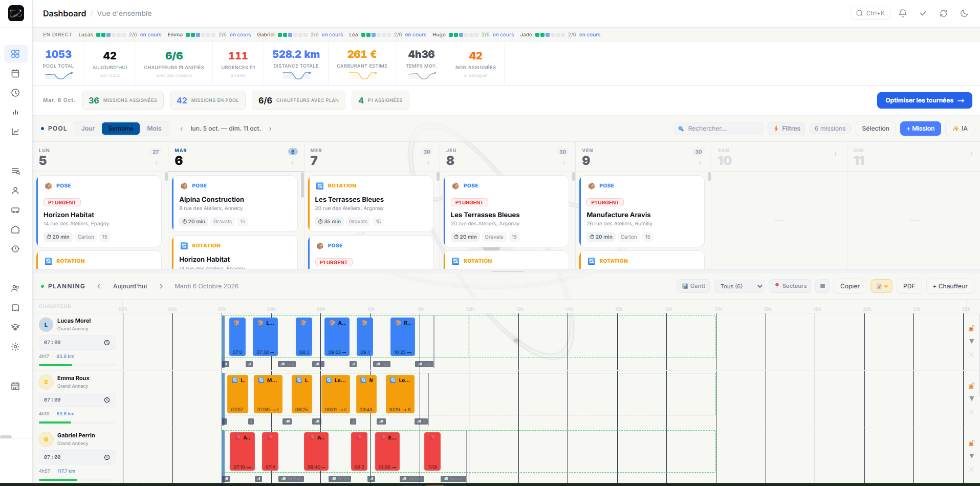Click the Rechercher search field in pool

(718, 129)
